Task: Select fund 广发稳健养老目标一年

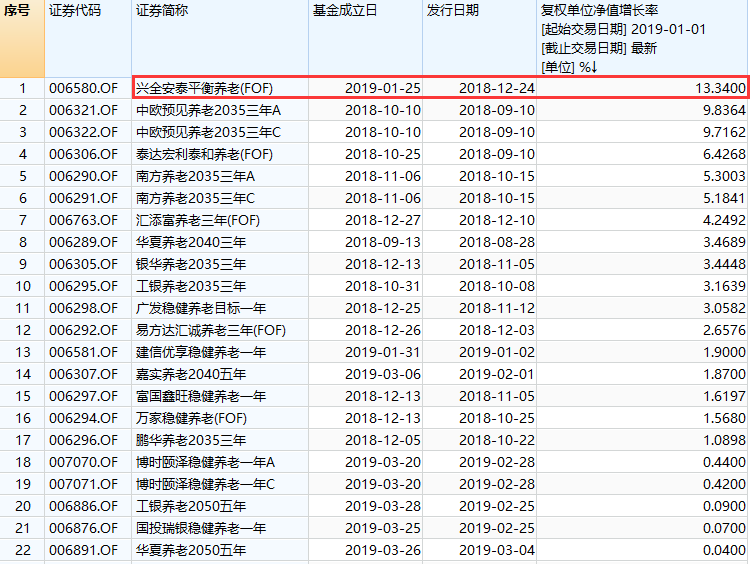Action: 201,308
